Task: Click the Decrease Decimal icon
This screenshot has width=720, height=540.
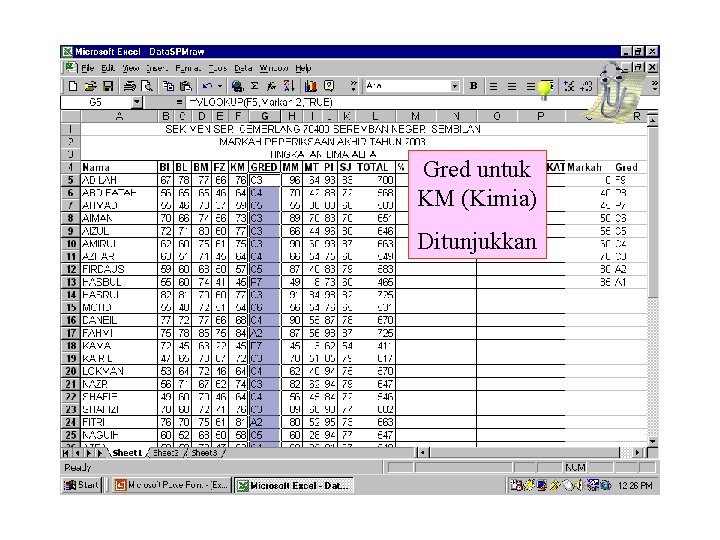Action: pyautogui.click(x=586, y=86)
